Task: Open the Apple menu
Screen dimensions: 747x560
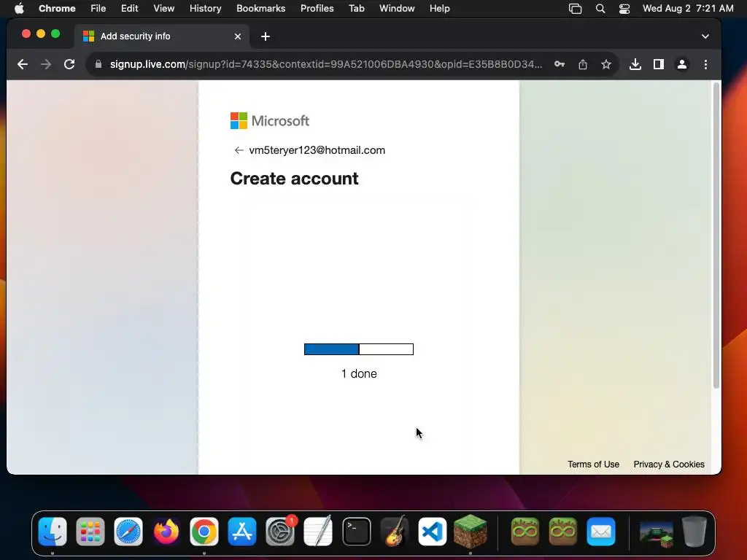Action: 19,9
